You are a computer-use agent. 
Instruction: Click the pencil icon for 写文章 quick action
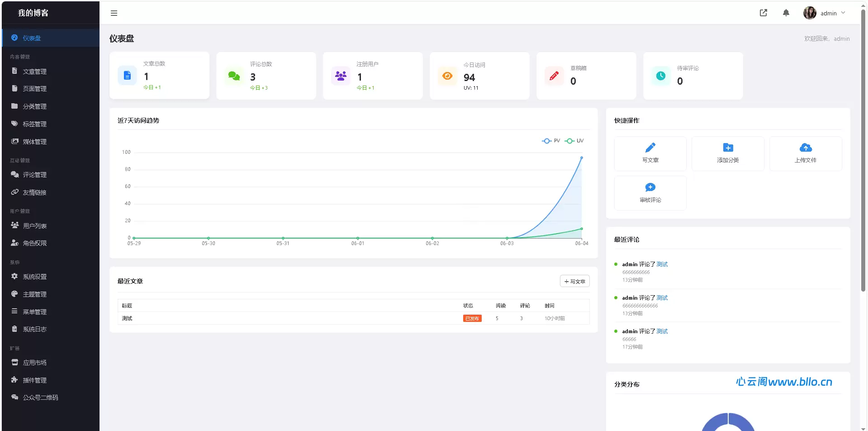pos(650,148)
